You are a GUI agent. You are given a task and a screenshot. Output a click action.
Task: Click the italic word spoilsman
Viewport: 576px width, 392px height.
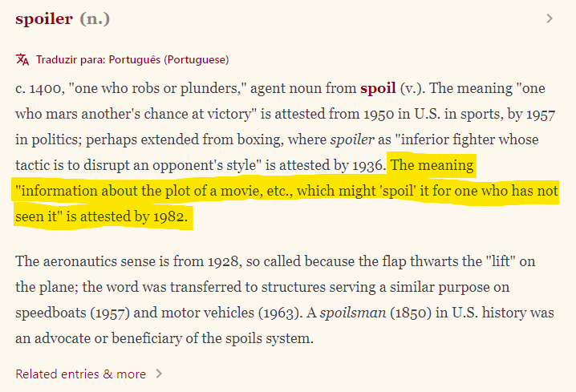[352, 313]
